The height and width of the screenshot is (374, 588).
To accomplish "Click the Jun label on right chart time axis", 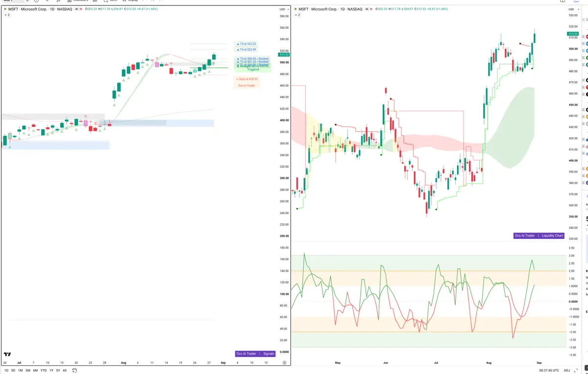I will [x=386, y=363].
